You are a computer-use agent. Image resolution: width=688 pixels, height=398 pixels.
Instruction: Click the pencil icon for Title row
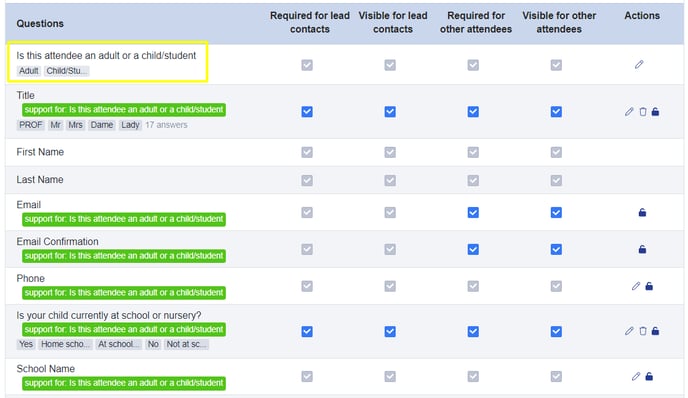pos(629,112)
